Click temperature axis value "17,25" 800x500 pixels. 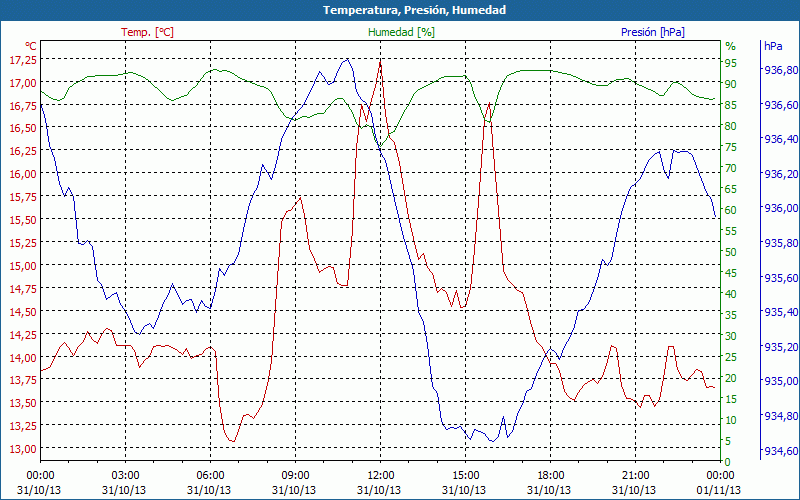coord(23,60)
